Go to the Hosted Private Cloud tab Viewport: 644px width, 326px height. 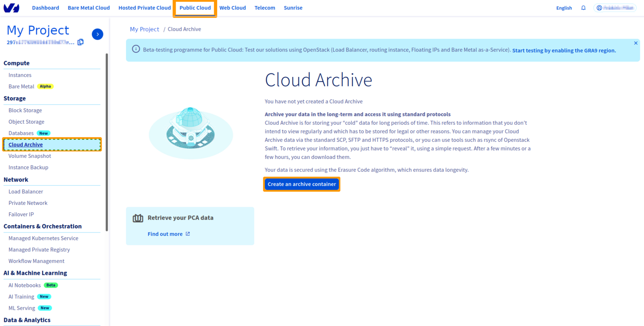click(x=144, y=8)
